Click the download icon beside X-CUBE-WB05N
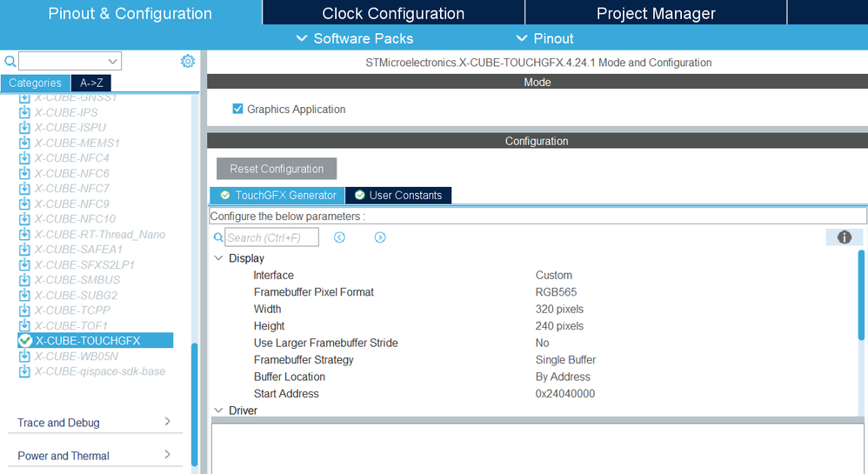This screenshot has height=474, width=868. point(24,356)
